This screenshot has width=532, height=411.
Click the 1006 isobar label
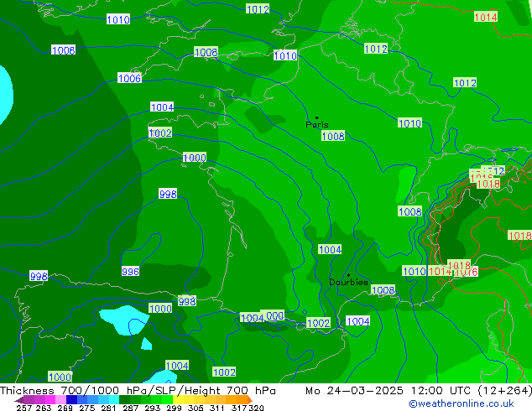coord(129,78)
